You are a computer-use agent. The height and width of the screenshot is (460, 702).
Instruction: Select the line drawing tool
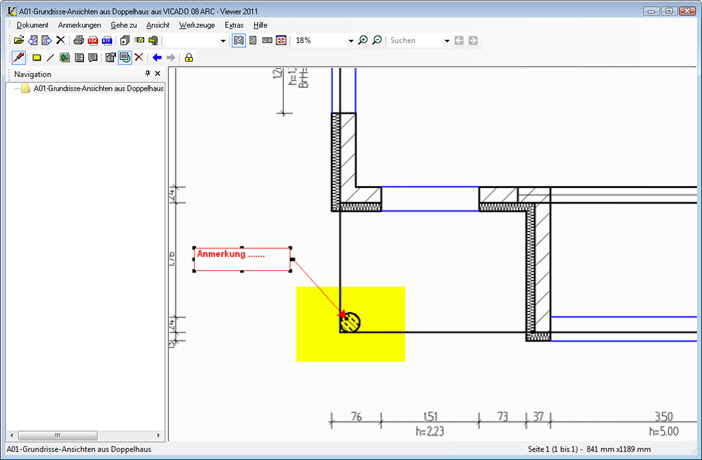(50, 58)
